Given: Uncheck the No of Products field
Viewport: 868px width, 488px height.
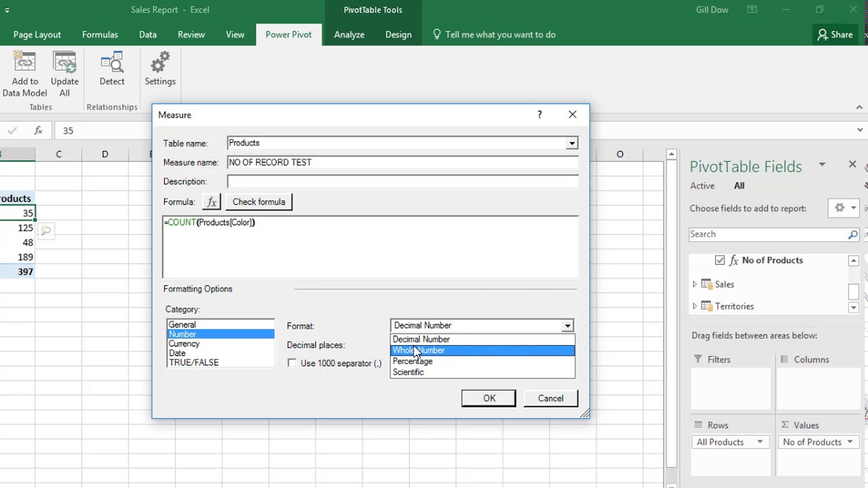Looking at the screenshot, I should pos(719,260).
